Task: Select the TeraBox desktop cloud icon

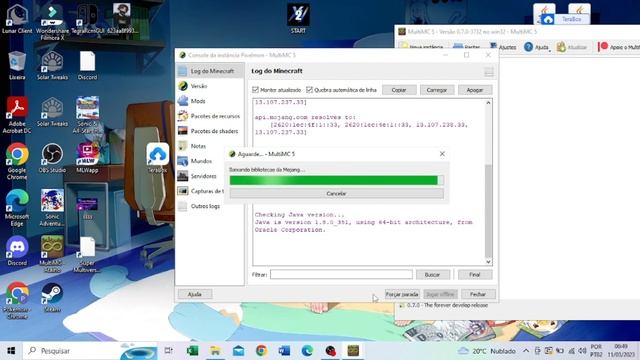Action: click(158, 158)
